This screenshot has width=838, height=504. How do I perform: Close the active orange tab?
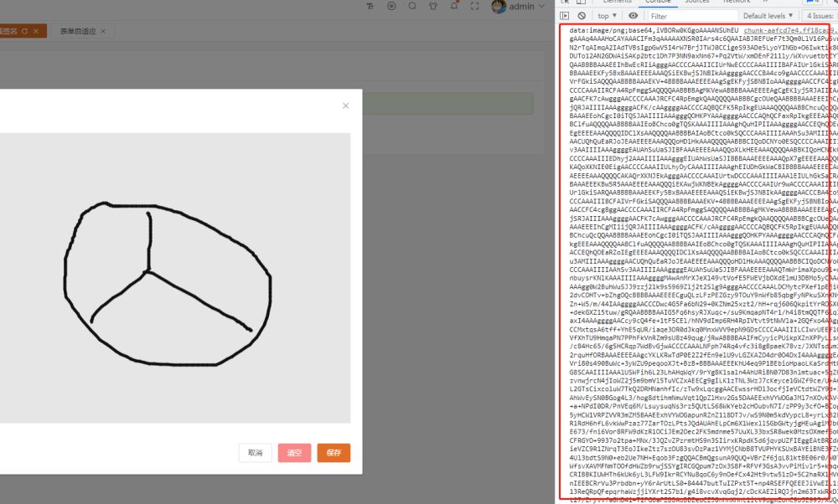[36, 31]
